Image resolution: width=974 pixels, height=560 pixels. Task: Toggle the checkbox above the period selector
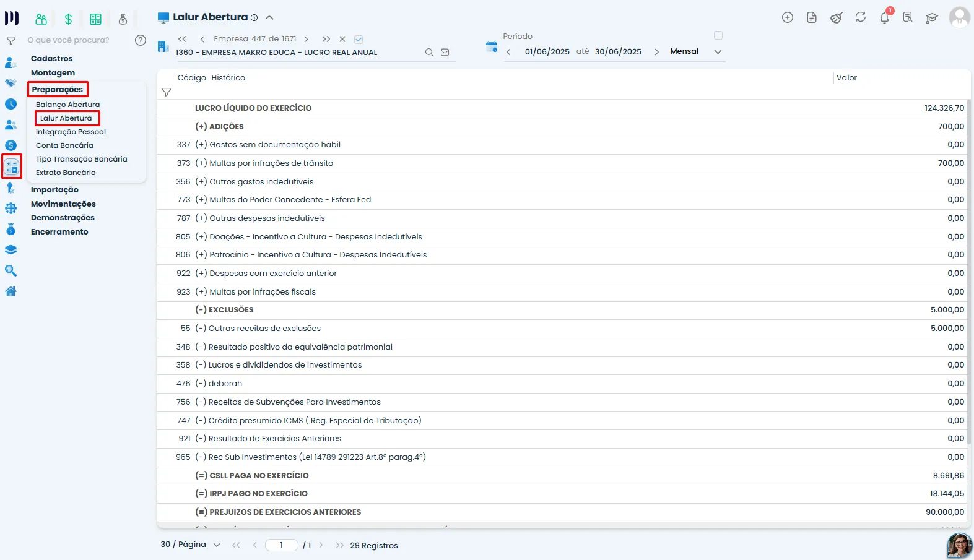[x=718, y=35]
